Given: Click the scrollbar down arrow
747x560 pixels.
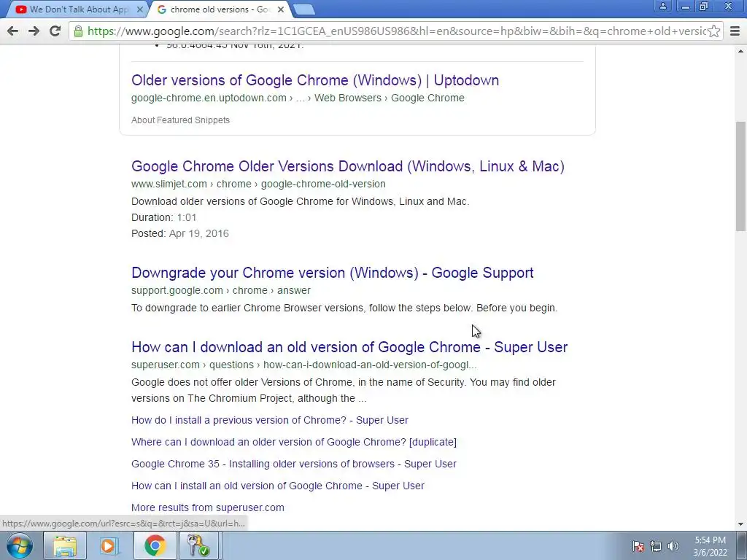Looking at the screenshot, I should [740, 524].
